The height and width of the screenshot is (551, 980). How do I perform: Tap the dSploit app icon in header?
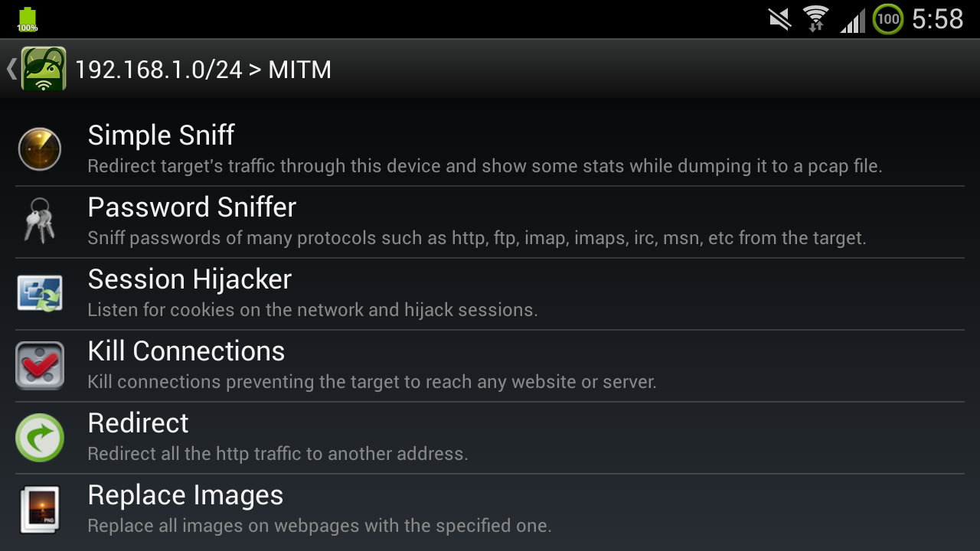click(x=44, y=69)
